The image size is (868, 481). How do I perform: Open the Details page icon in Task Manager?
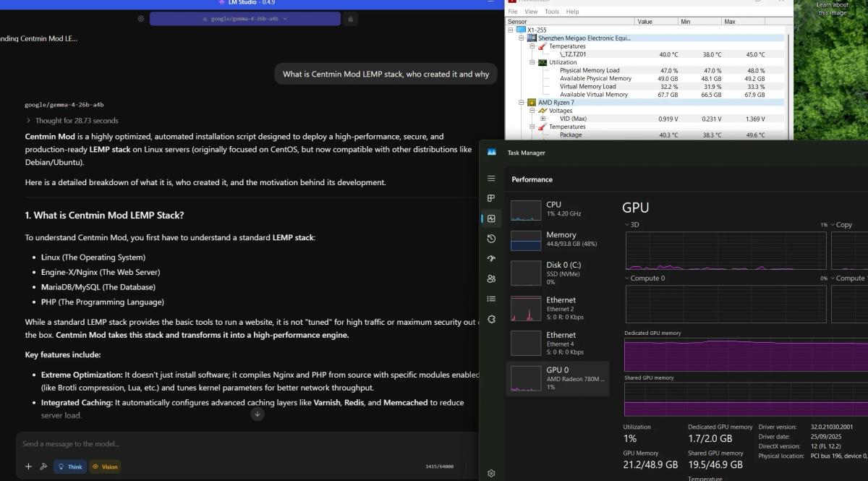pos(491,298)
